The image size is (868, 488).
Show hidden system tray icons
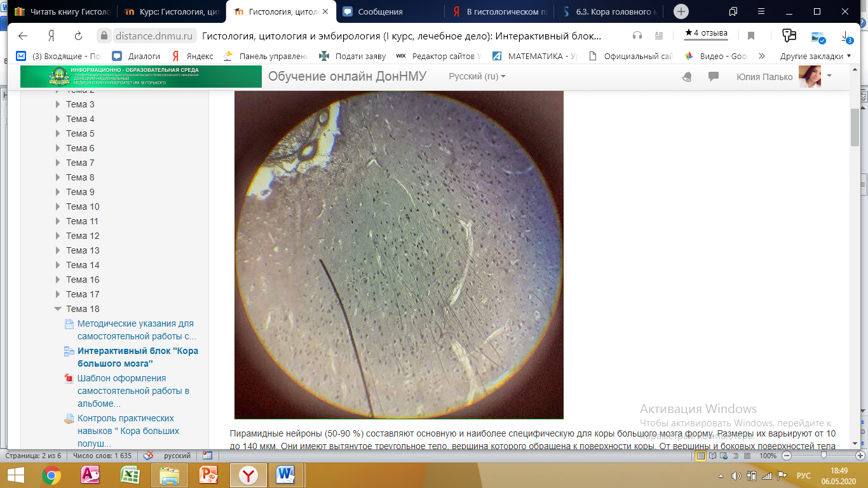pos(721,476)
